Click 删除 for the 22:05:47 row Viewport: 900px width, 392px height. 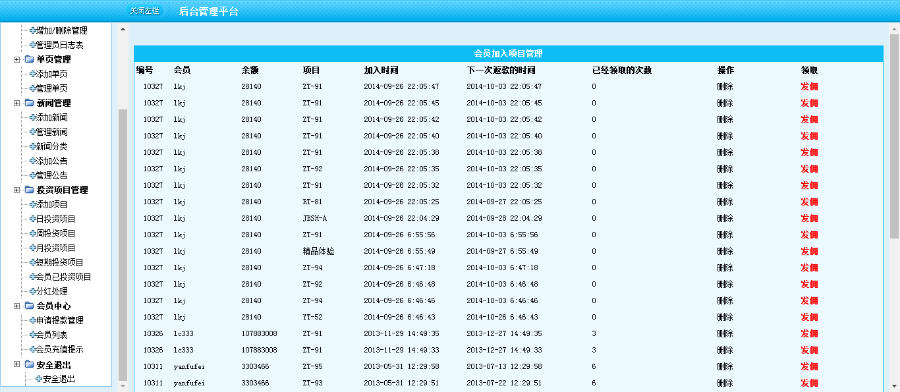point(725,87)
